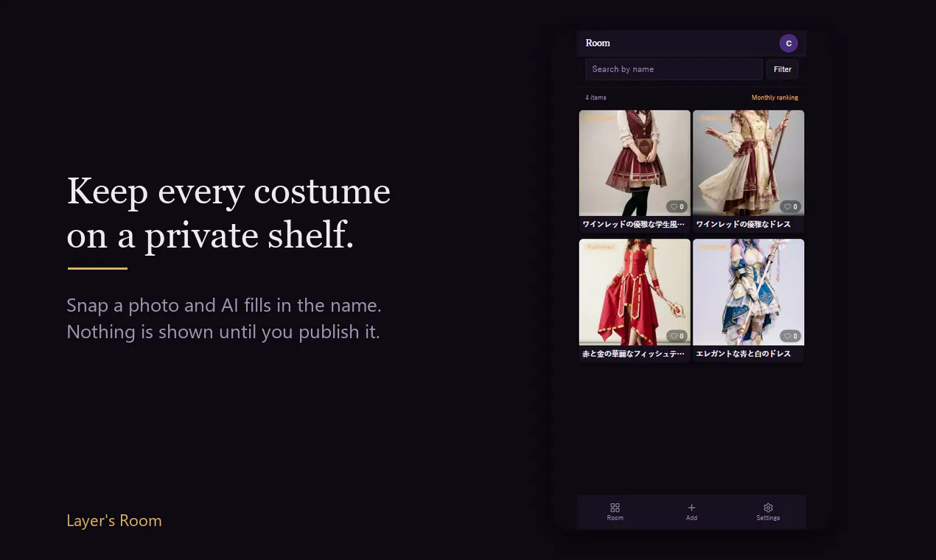Open the Monthly ranking link
Image resolution: width=936 pixels, height=560 pixels.
pos(775,97)
